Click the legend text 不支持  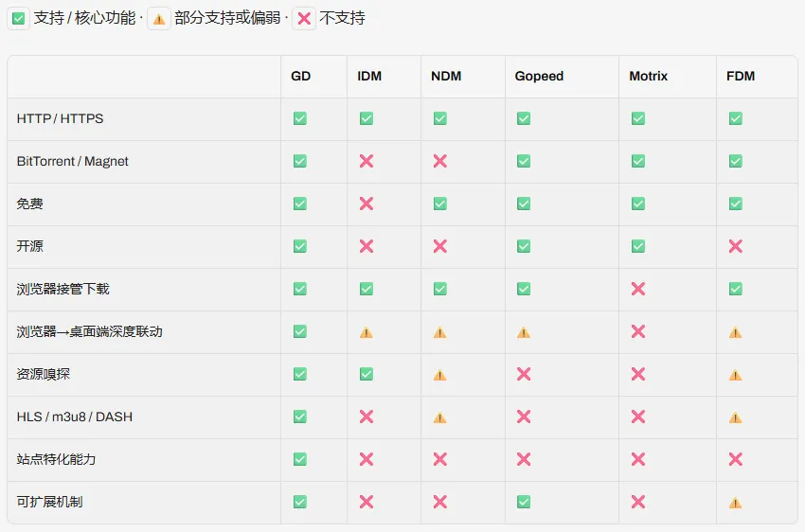click(342, 19)
